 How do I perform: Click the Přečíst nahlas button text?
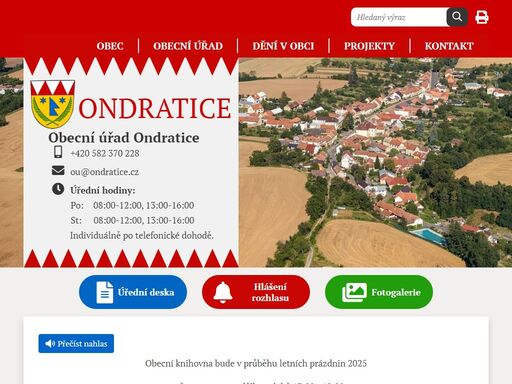click(82, 343)
